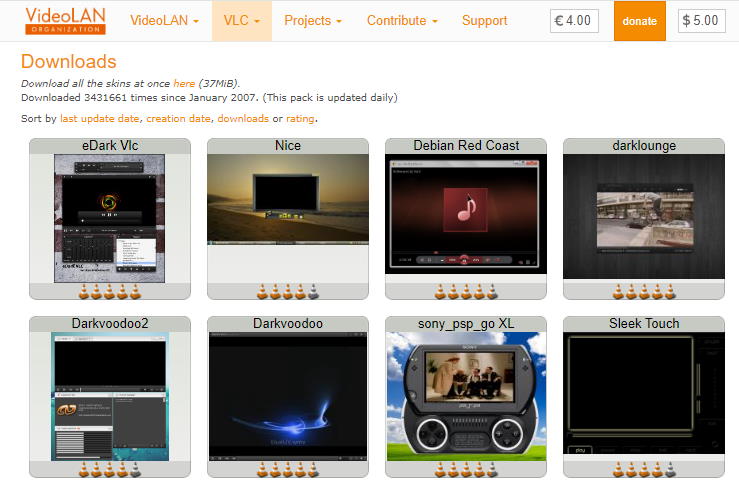Click the Sleek Touch title text
Screen dimensions: 739x489
coord(644,324)
